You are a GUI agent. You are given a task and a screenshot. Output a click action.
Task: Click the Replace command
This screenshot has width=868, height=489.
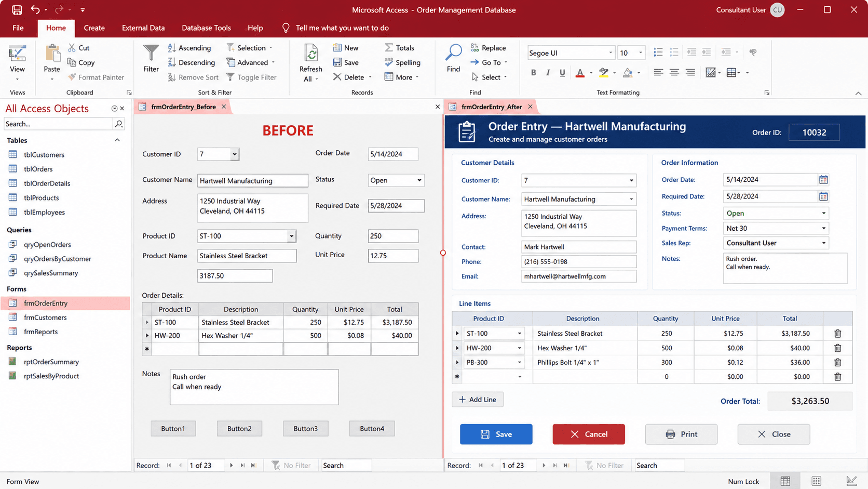(x=488, y=48)
